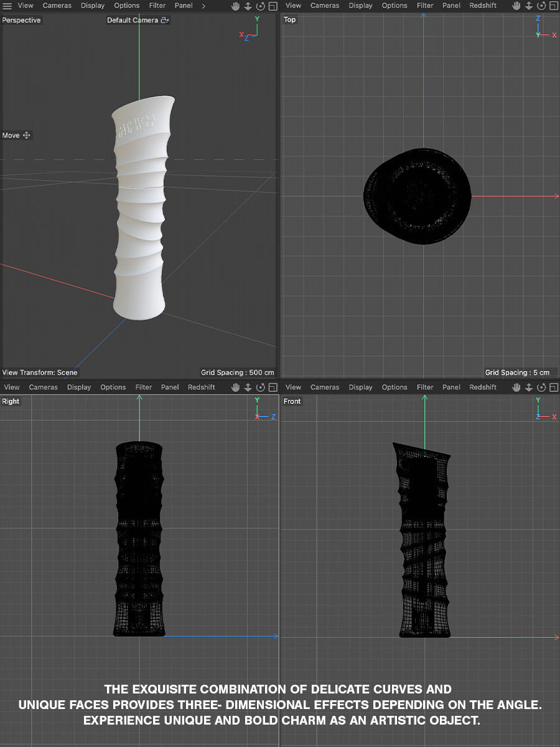The image size is (560, 747).
Task: Click the Move tool label in Perspective
Action: (11, 135)
